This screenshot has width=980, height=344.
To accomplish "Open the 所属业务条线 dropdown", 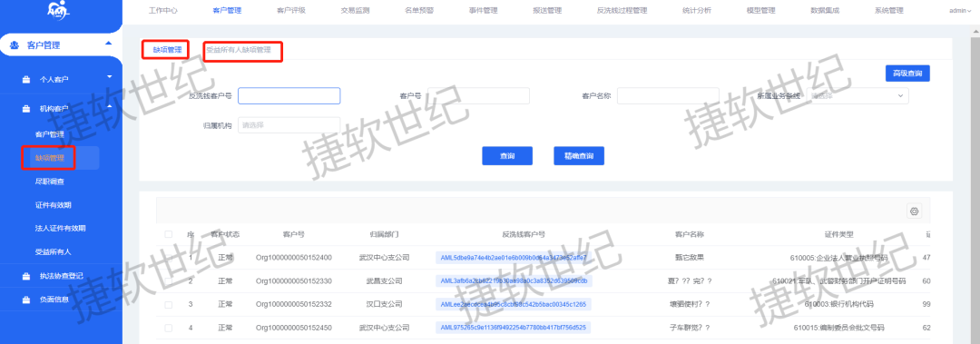I will 858,95.
